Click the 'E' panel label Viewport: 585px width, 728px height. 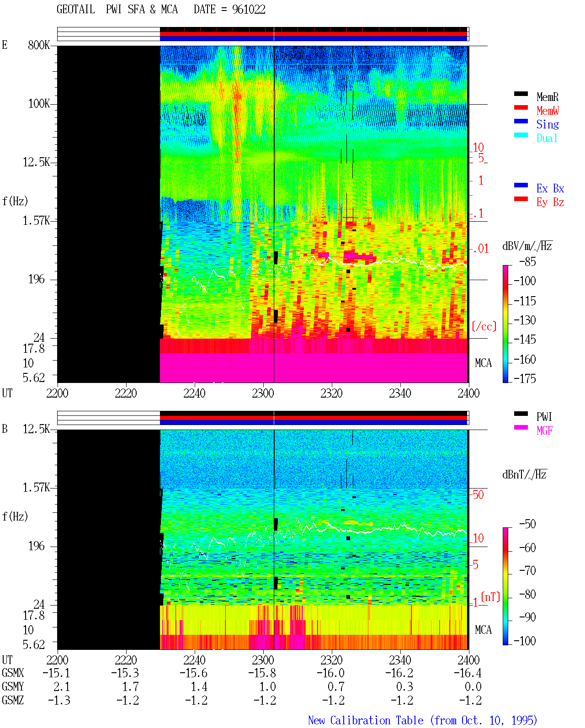pos(5,45)
